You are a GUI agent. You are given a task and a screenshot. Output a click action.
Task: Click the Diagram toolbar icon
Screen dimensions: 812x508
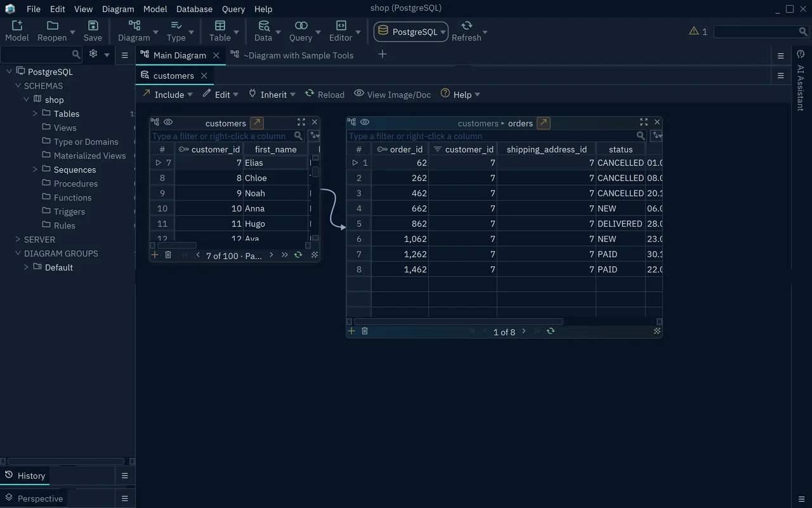pyautogui.click(x=134, y=26)
